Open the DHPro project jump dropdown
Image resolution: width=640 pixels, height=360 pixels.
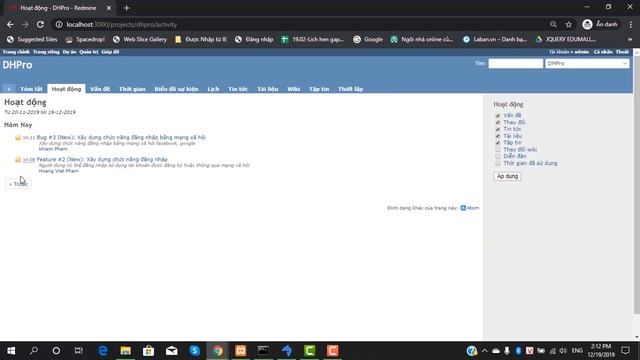coord(587,63)
